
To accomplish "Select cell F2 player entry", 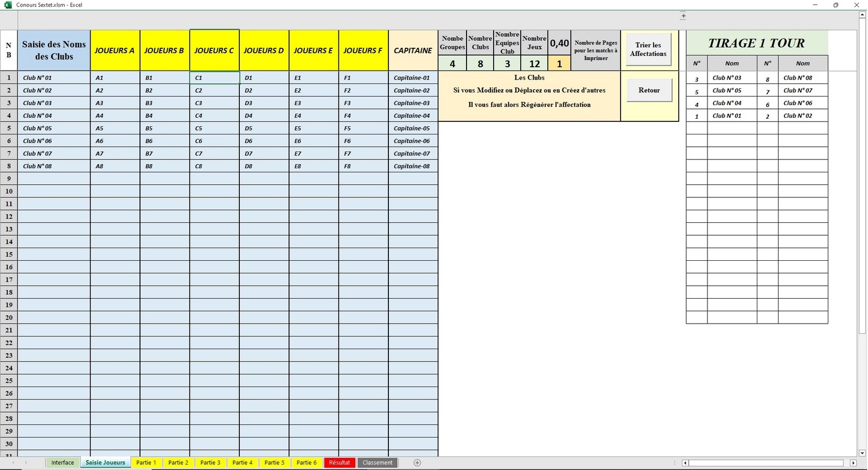I will click(363, 91).
